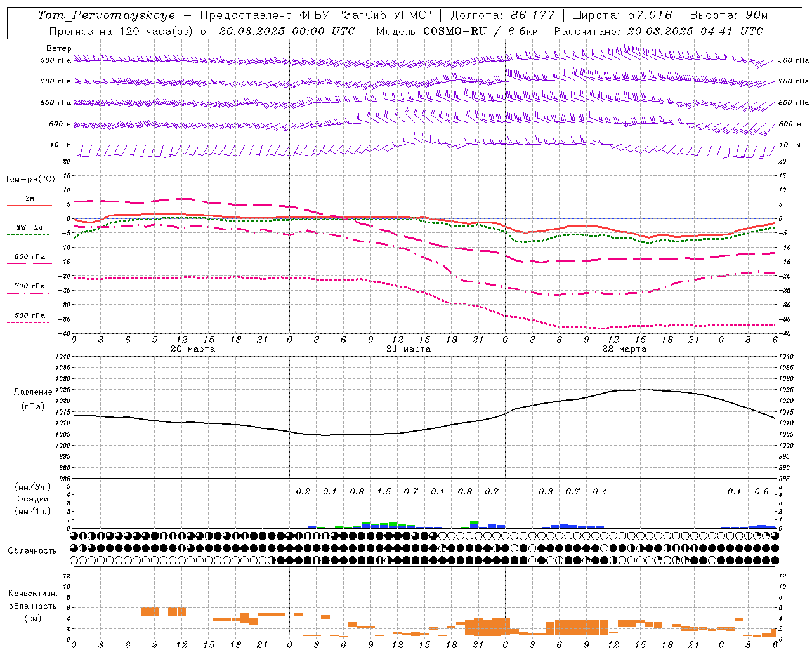Click the Модель COSMO-RU / 6.6км text
The width and height of the screenshot is (812, 650).
coord(457,31)
